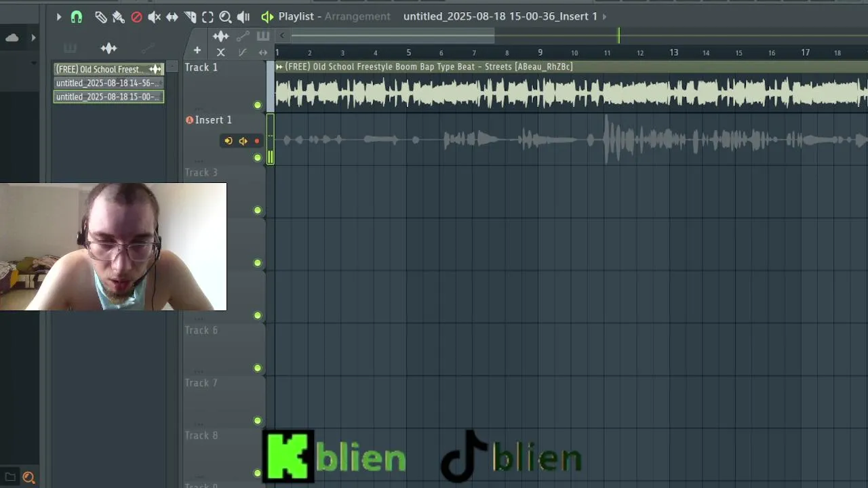
Task: Click Insert 1 input routing icon
Action: tap(229, 141)
